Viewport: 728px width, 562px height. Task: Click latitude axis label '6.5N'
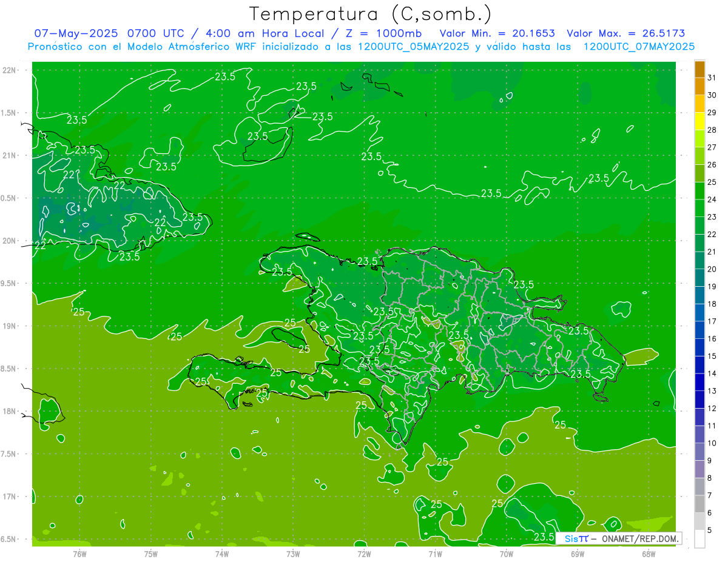9,539
